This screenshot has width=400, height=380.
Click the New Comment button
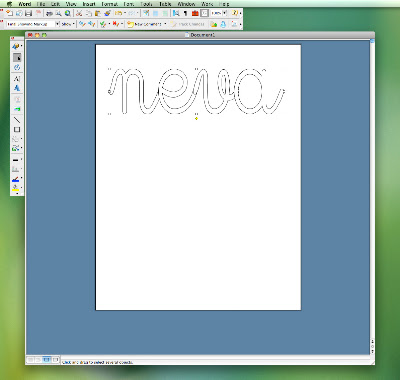tap(145, 24)
